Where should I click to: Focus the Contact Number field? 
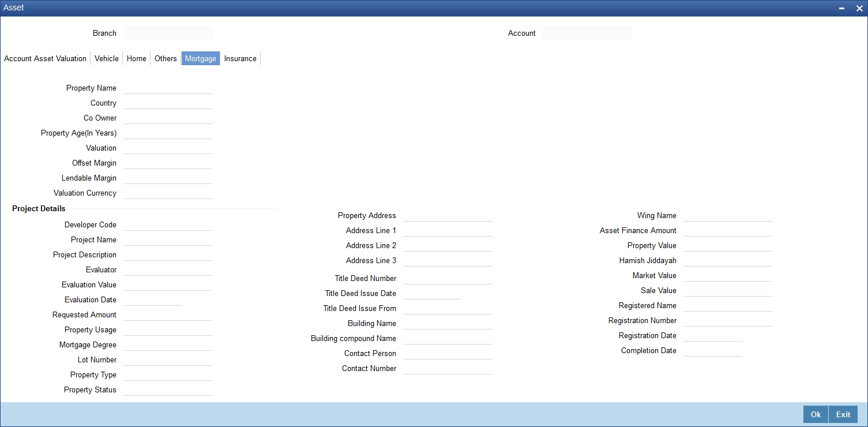coord(448,368)
